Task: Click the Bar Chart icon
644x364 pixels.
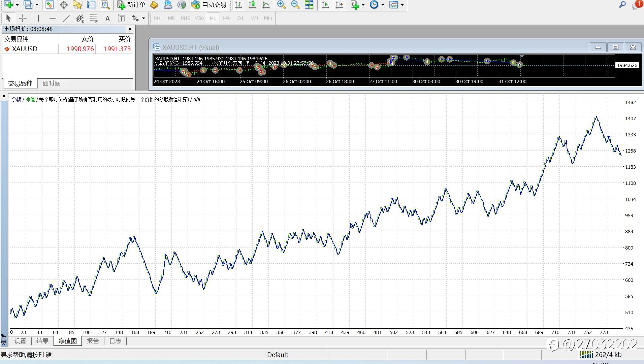Action: (x=238, y=5)
